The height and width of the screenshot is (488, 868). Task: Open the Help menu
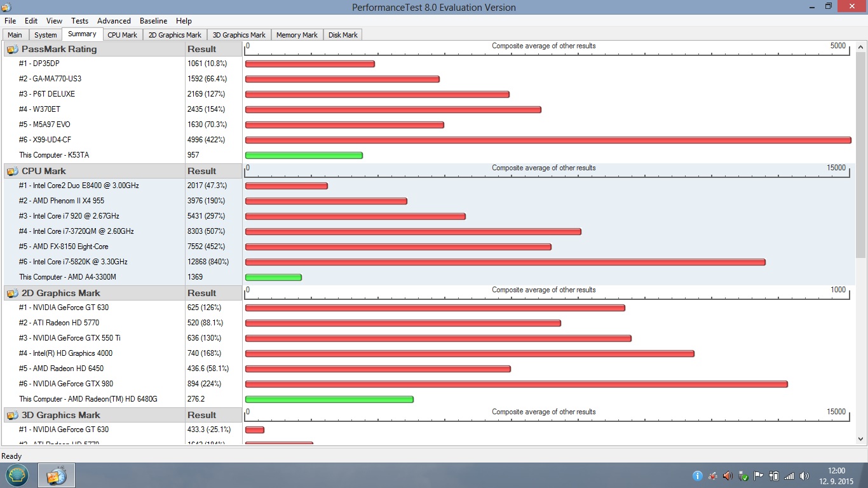click(184, 21)
